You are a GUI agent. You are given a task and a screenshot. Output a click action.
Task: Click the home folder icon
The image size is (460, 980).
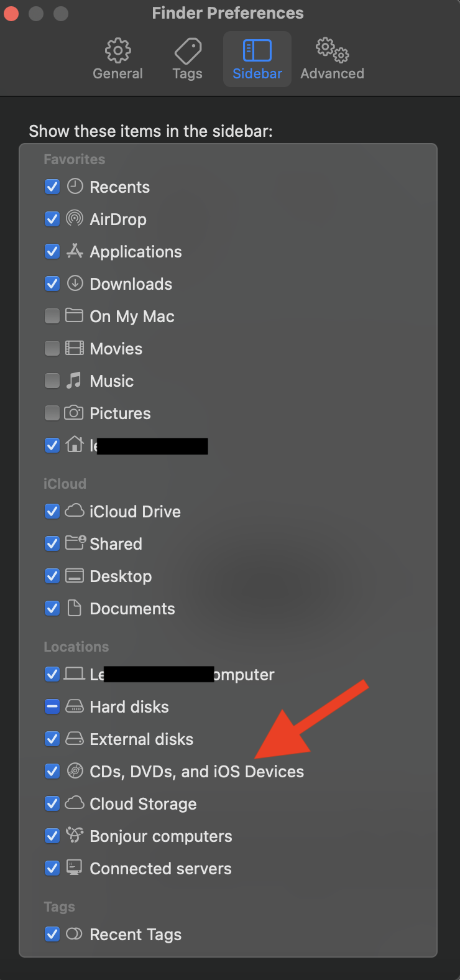(75, 445)
